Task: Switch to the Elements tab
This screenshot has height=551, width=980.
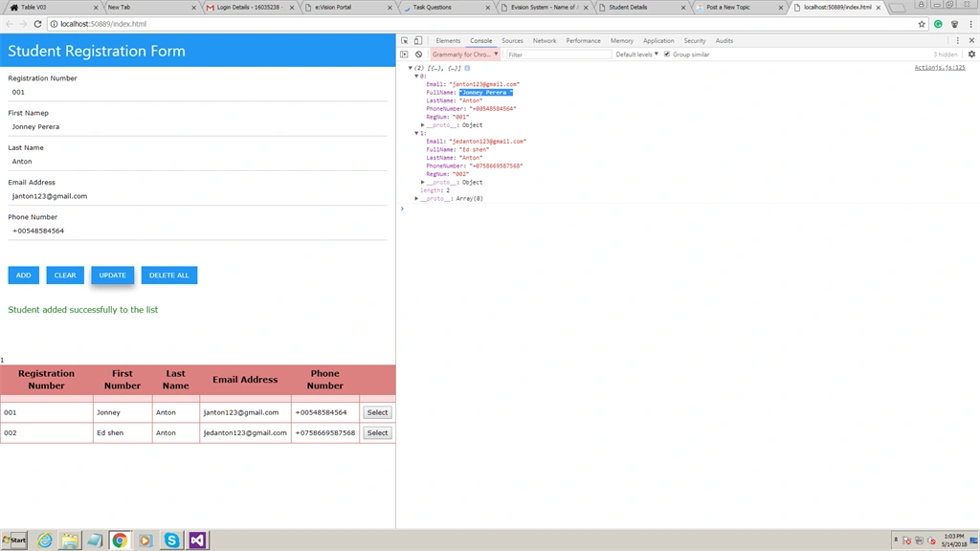Action: click(x=448, y=40)
